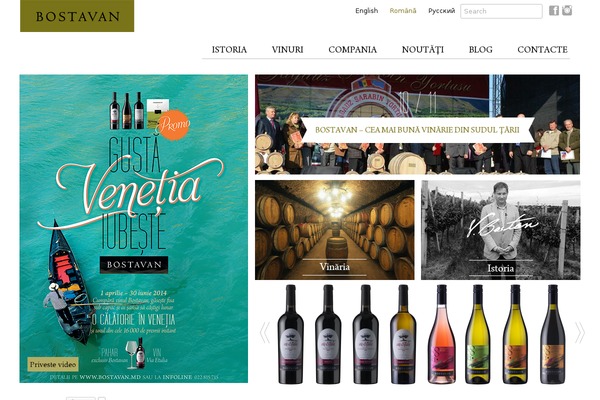Switch language to Русский
The image size is (600, 400).
(441, 11)
